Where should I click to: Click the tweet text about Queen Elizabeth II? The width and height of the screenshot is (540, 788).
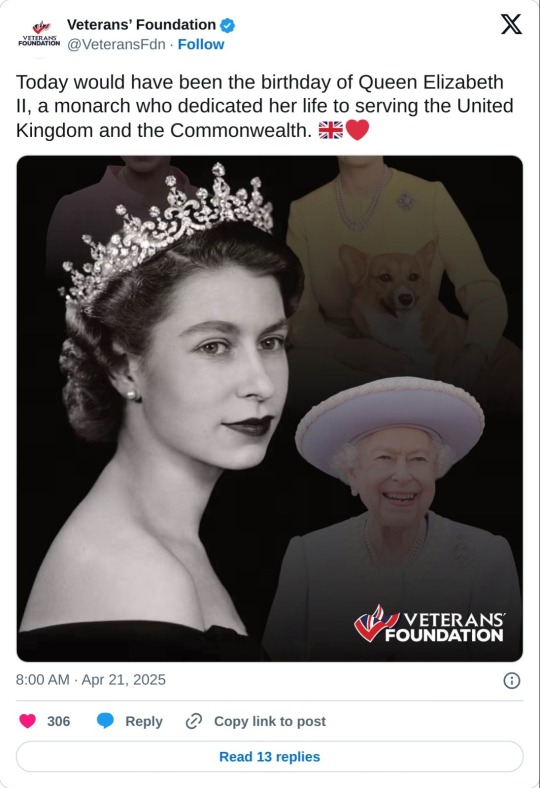[265, 106]
